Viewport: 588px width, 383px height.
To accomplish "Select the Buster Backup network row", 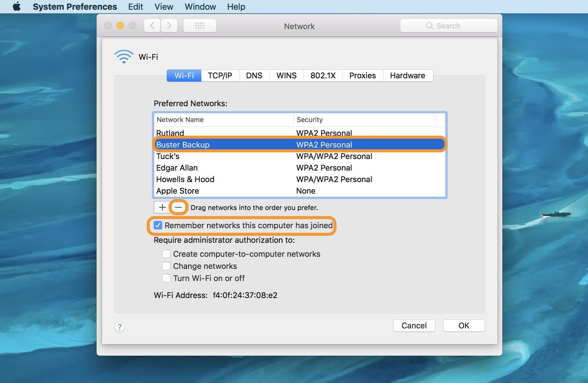I will (x=299, y=145).
